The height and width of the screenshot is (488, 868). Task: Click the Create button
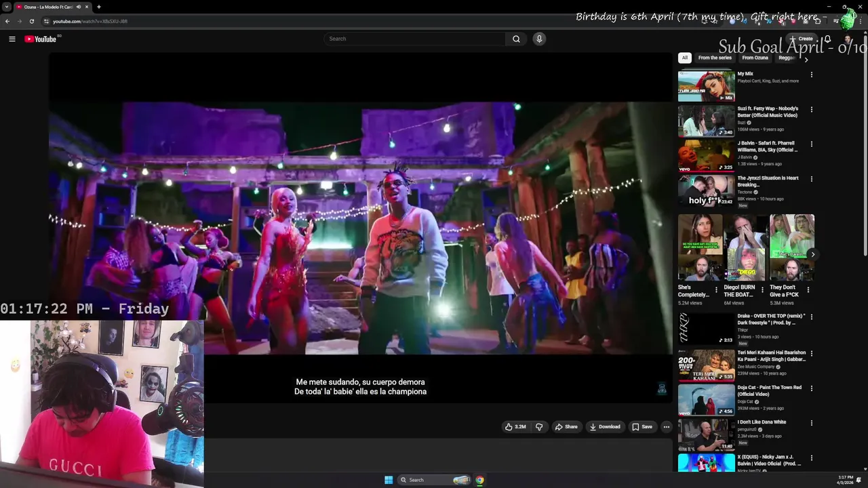click(x=801, y=39)
